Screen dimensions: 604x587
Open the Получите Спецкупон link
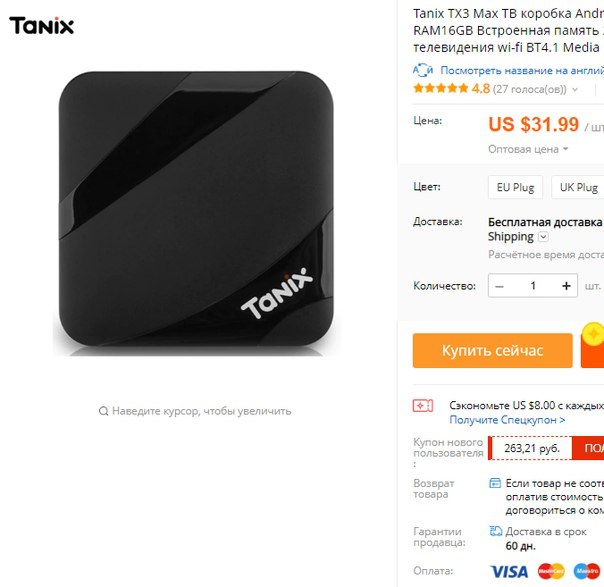click(x=507, y=420)
